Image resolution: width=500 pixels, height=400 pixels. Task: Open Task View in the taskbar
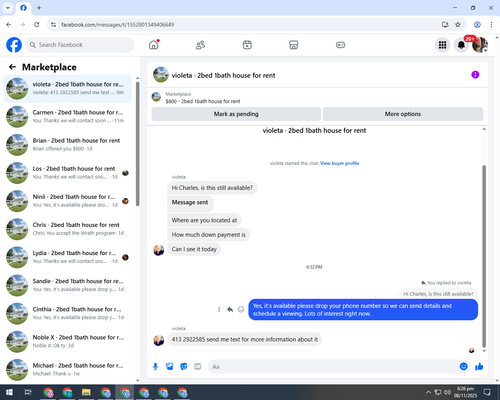click(x=28, y=392)
